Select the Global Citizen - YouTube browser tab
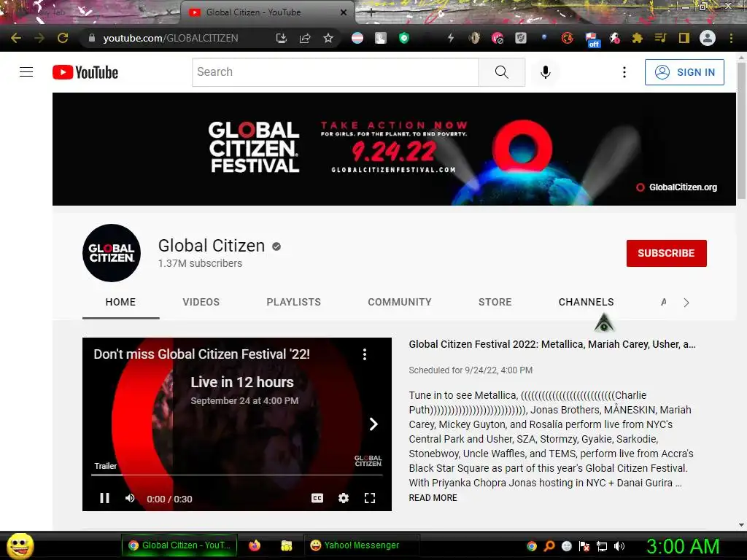The image size is (747, 560). (267, 12)
